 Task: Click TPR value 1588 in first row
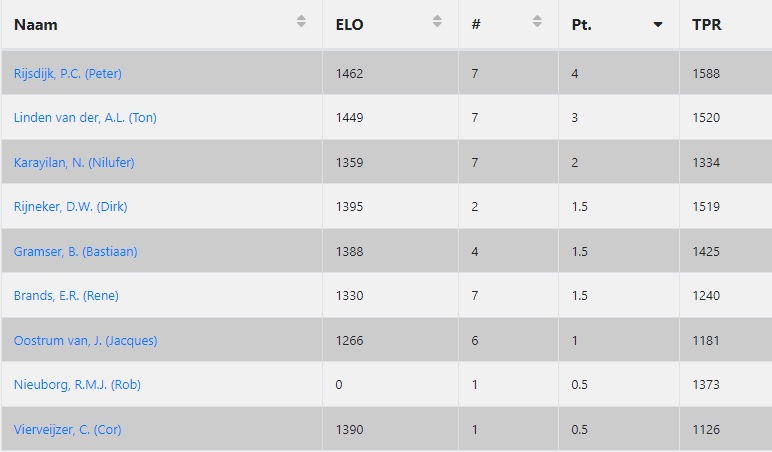pyautogui.click(x=706, y=73)
